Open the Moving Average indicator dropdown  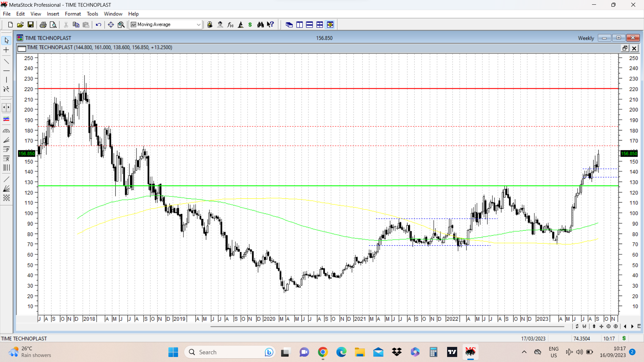point(198,24)
